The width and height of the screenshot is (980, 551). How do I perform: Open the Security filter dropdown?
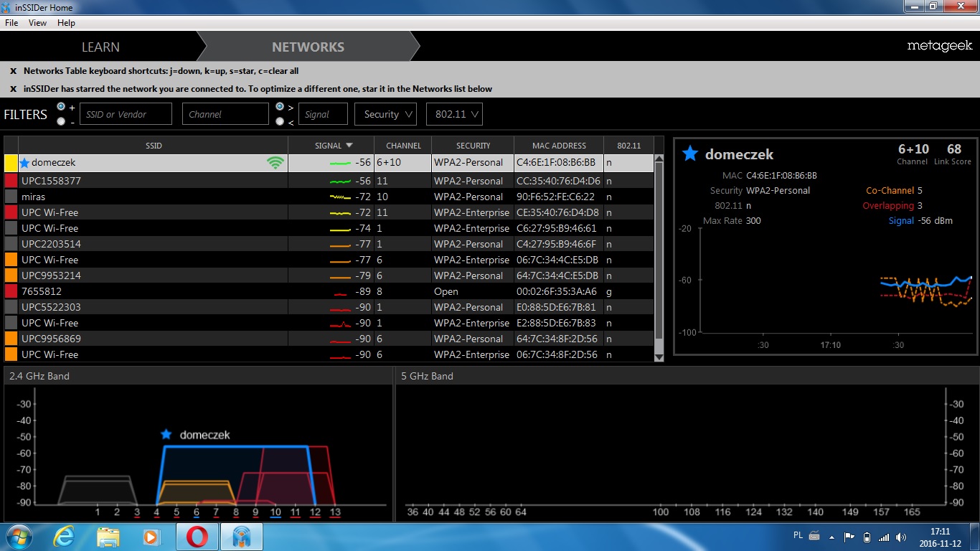pos(386,114)
